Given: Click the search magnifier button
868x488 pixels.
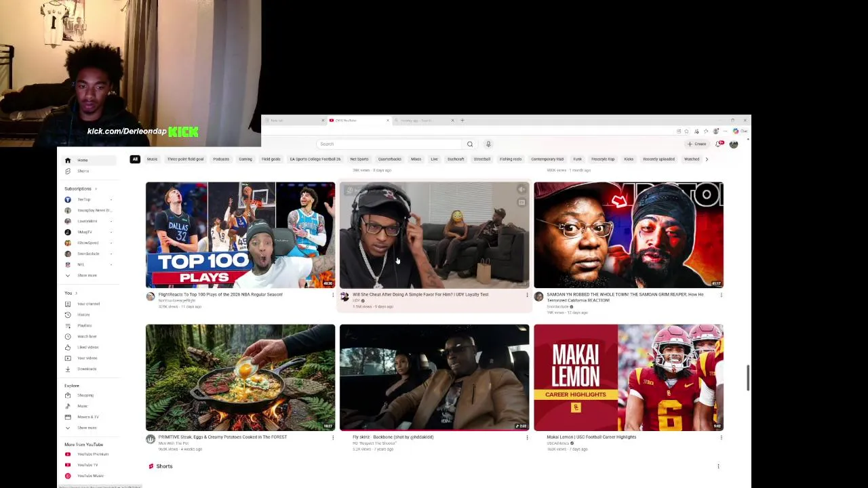Looking at the screenshot, I should 469,144.
